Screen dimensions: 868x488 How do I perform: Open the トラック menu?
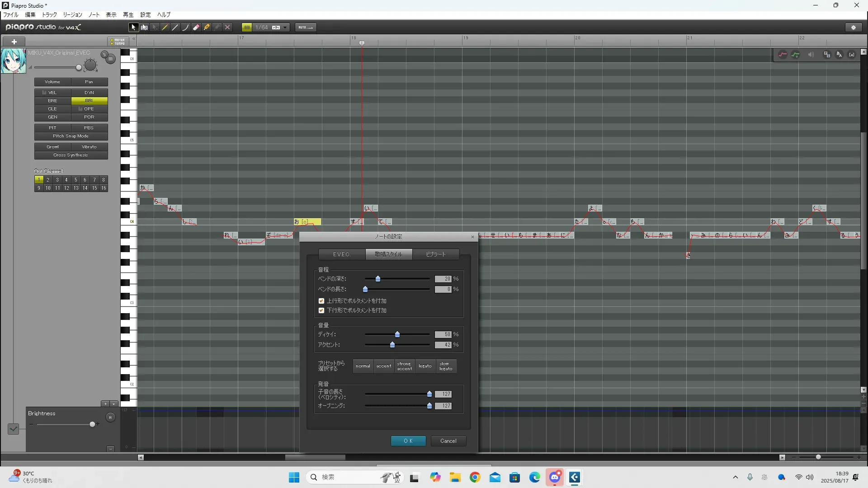[49, 15]
